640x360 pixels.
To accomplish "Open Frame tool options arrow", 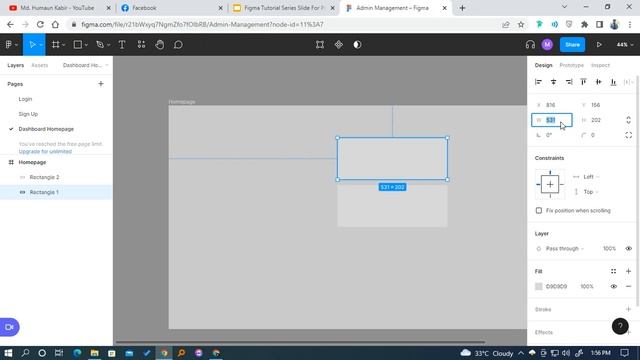I will coord(64,45).
